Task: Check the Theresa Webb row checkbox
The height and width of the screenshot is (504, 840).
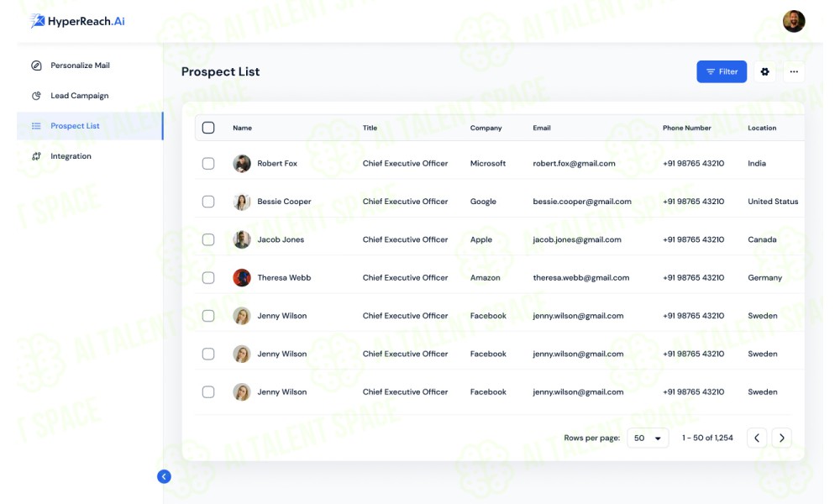Action: click(208, 277)
